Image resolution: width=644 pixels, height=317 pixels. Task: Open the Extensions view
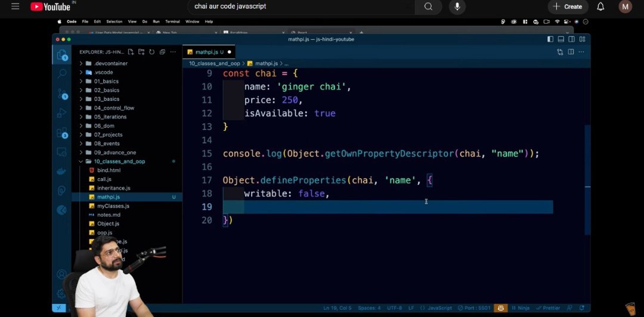pyautogui.click(x=62, y=133)
